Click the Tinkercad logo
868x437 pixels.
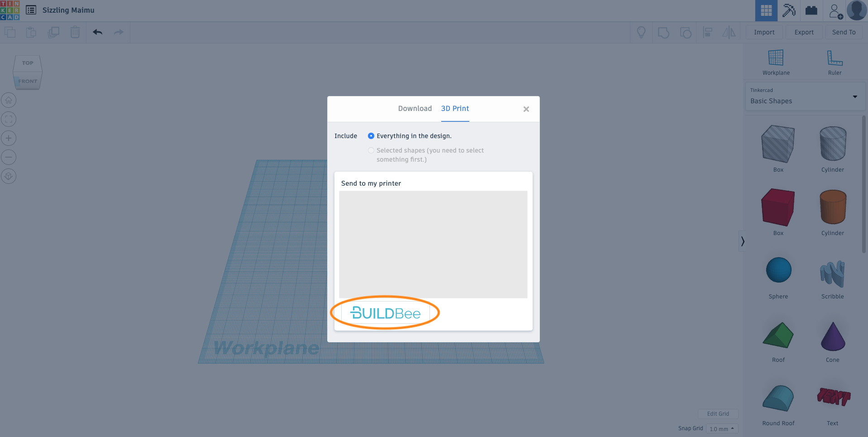click(10, 10)
